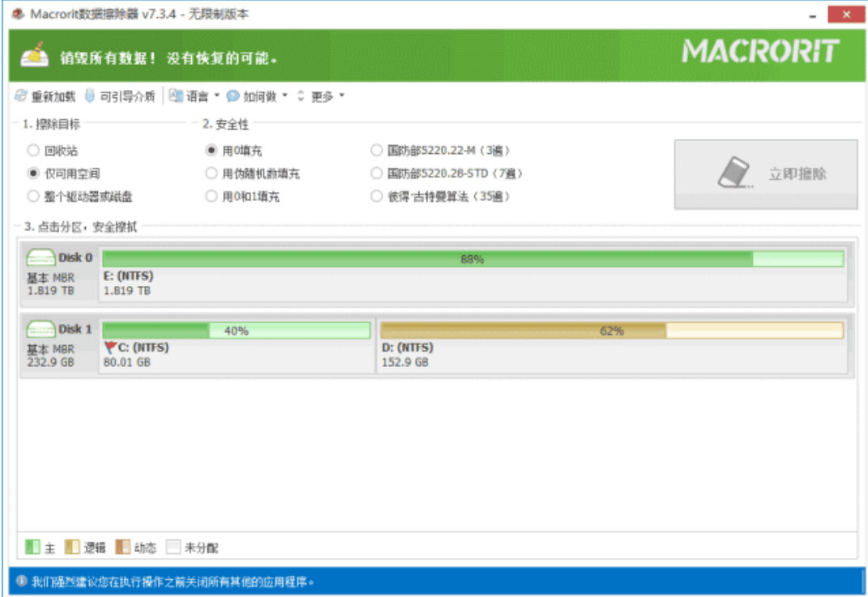Choose 彼得·古特曼算法（35遍）security method
Screen dimensions: 868x597
click(376, 196)
